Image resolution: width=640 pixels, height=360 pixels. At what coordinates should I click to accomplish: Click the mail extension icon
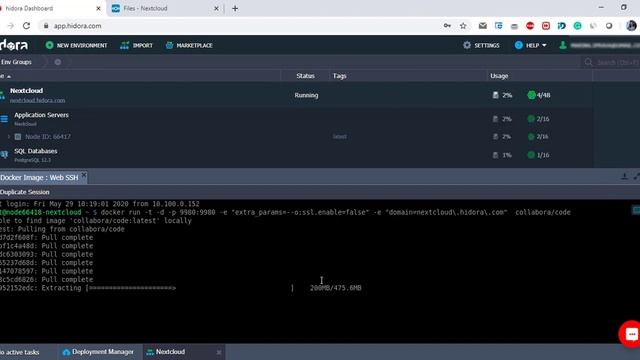[483, 26]
